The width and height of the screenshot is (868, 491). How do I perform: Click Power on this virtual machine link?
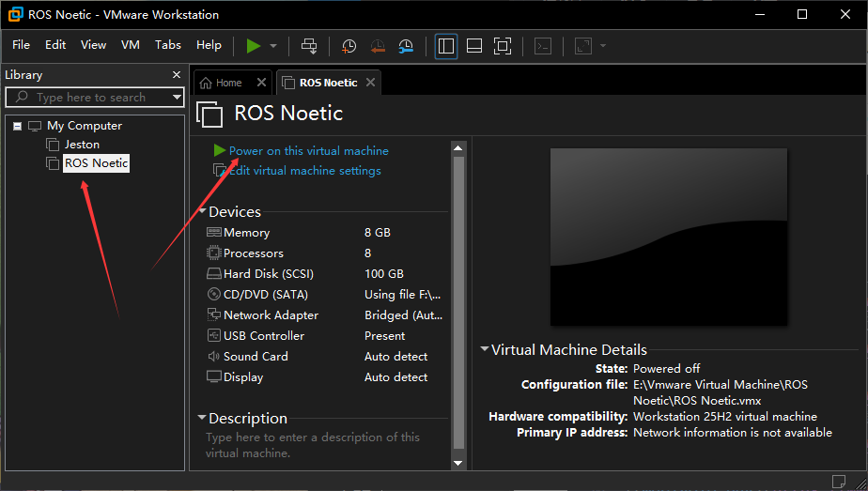click(x=309, y=151)
